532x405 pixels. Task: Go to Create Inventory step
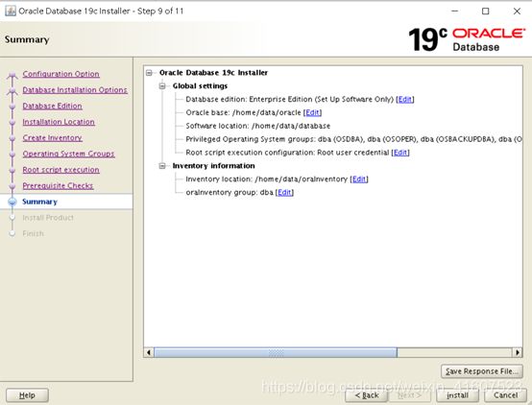point(53,137)
